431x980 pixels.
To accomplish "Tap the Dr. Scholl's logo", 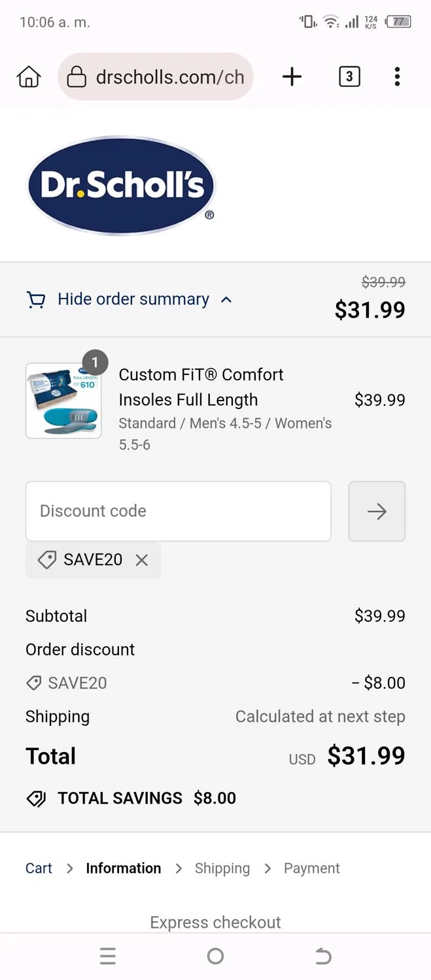I will (x=122, y=186).
